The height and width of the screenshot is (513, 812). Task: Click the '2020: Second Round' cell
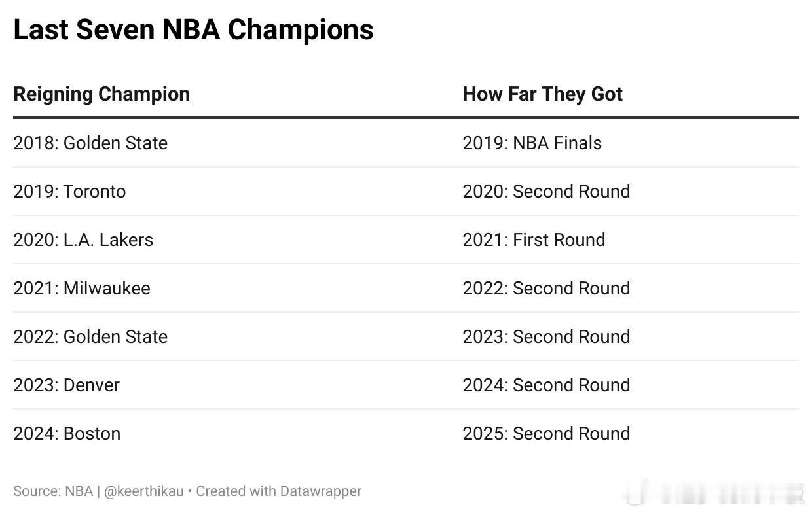pos(546,192)
